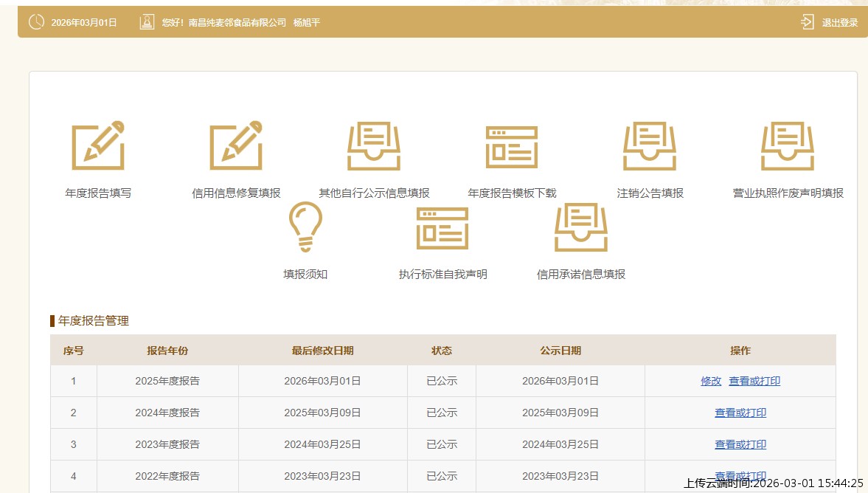This screenshot has width=868, height=493.
Task: Click 查看或打印 for the 2023年度报告
Action: (x=740, y=444)
